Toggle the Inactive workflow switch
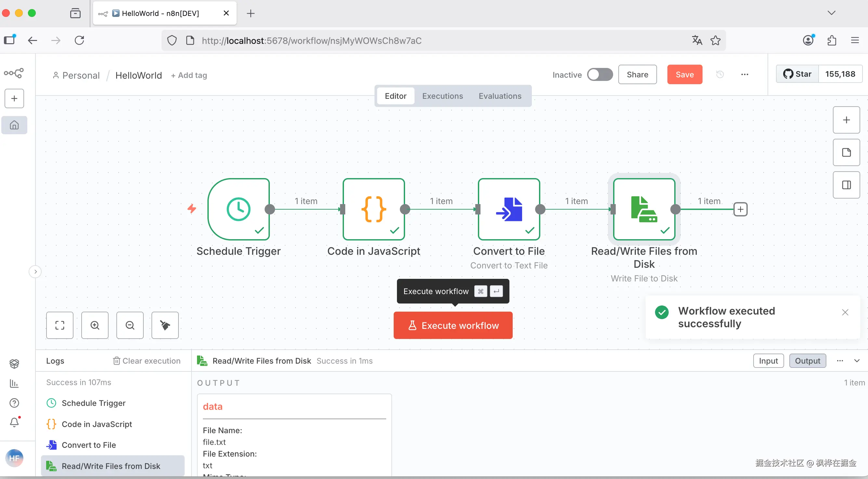868x479 pixels. [x=599, y=74]
